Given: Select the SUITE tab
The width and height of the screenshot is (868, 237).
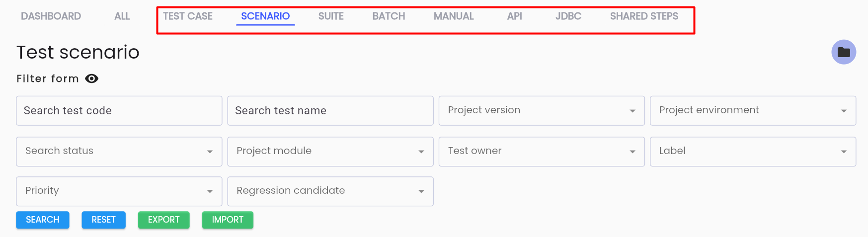Looking at the screenshot, I should pyautogui.click(x=331, y=16).
